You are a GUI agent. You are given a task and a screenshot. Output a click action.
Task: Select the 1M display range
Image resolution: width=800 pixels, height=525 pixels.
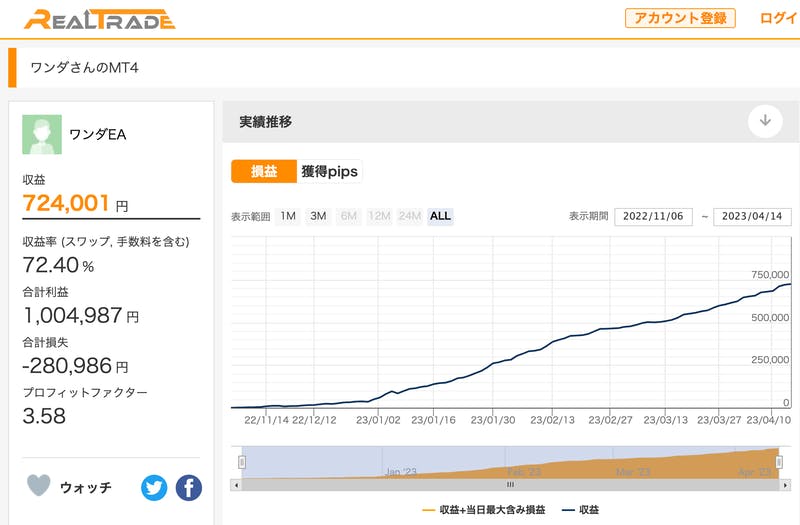[x=287, y=216]
